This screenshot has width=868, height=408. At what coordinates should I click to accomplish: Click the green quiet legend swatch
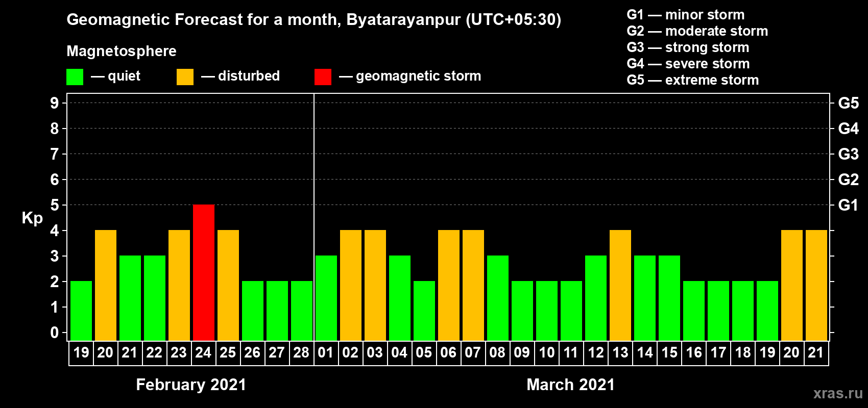coord(75,77)
